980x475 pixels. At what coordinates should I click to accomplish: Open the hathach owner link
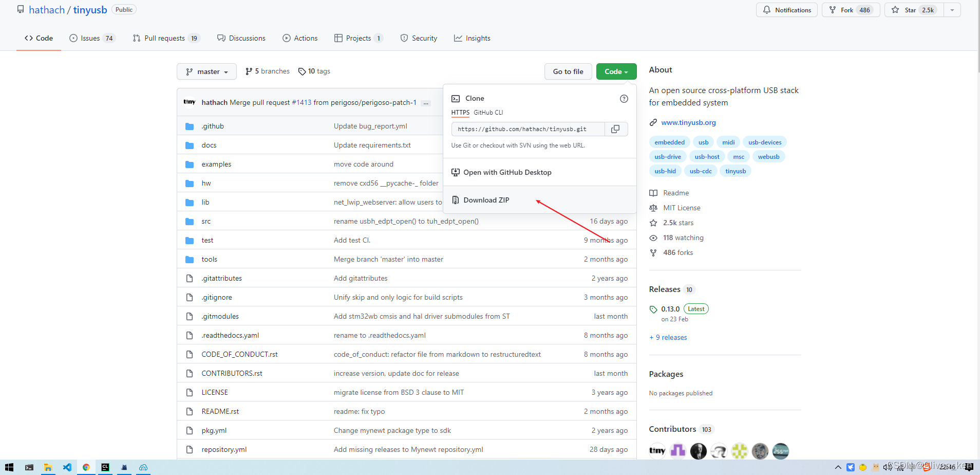point(47,10)
